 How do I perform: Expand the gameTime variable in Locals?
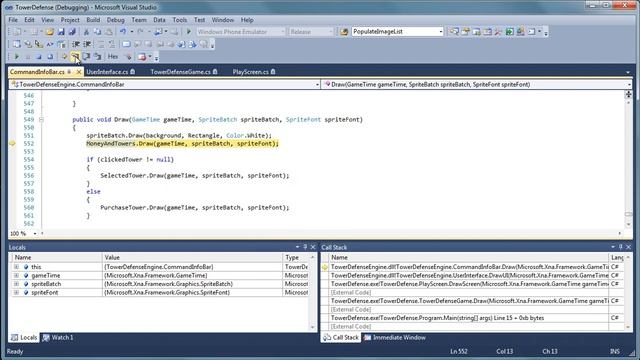[x=16, y=276]
